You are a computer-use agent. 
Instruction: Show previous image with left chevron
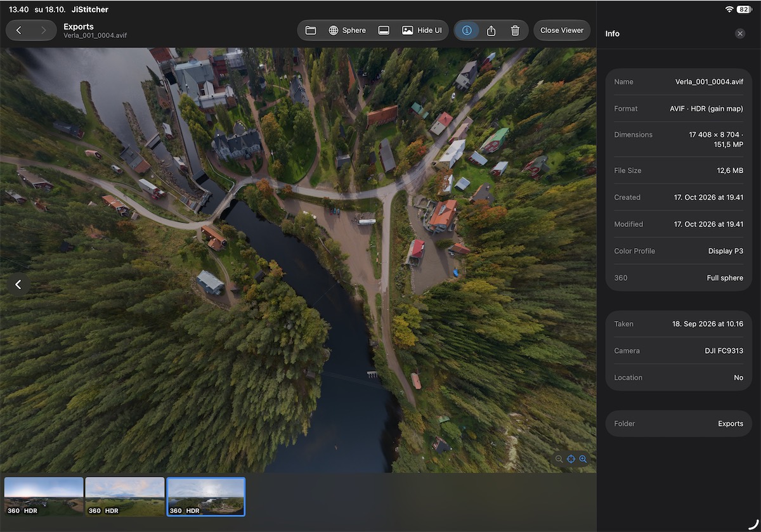[x=18, y=285]
